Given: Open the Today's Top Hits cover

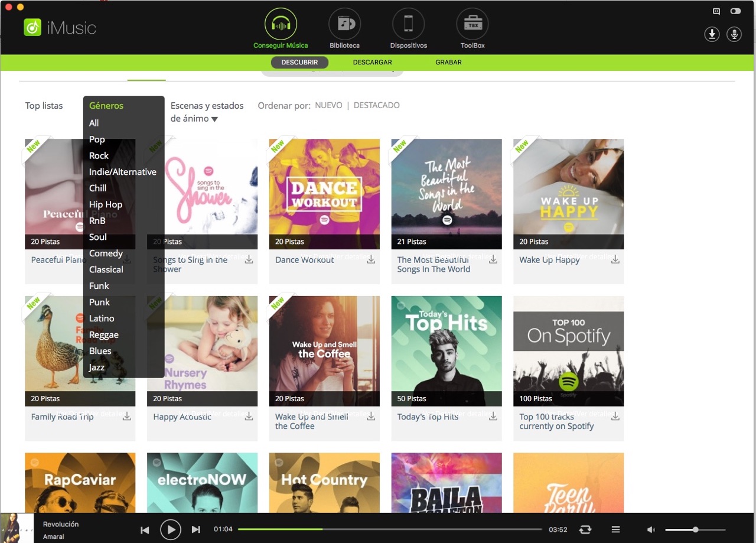Looking at the screenshot, I should click(447, 351).
